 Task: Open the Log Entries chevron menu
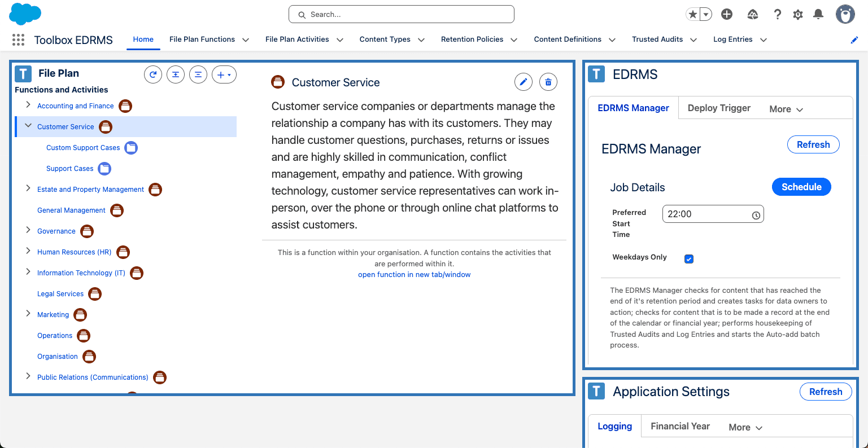[764, 40]
